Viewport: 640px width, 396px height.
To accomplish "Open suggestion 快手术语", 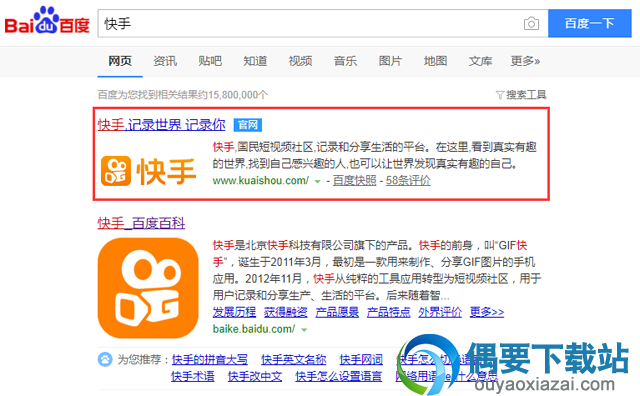I will coord(193,376).
